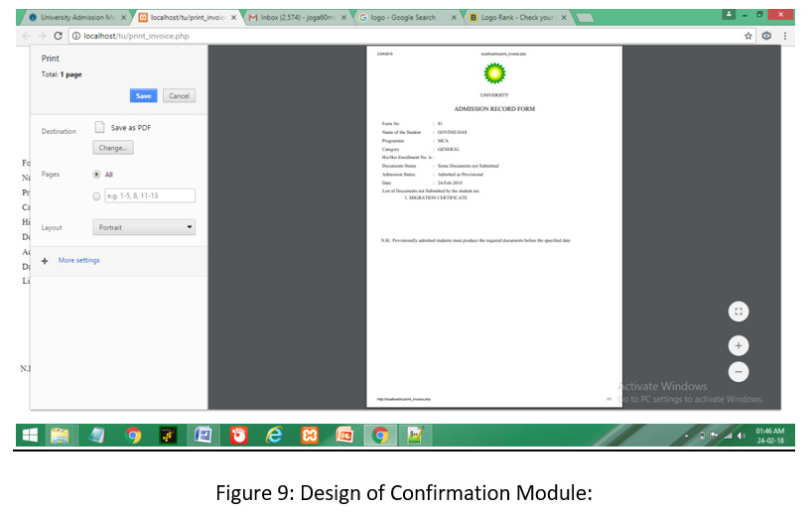Open XAMPP from the taskbar
Screen dimensions: 812x513
click(310, 435)
